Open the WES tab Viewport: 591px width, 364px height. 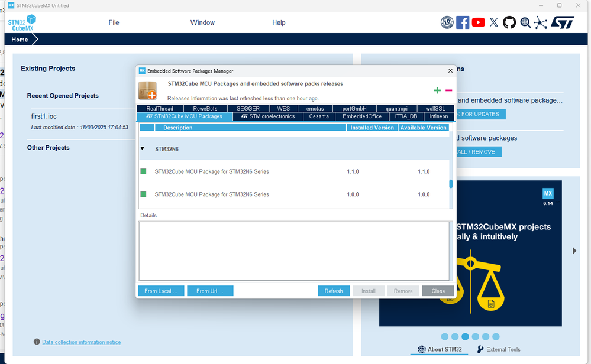coord(283,108)
